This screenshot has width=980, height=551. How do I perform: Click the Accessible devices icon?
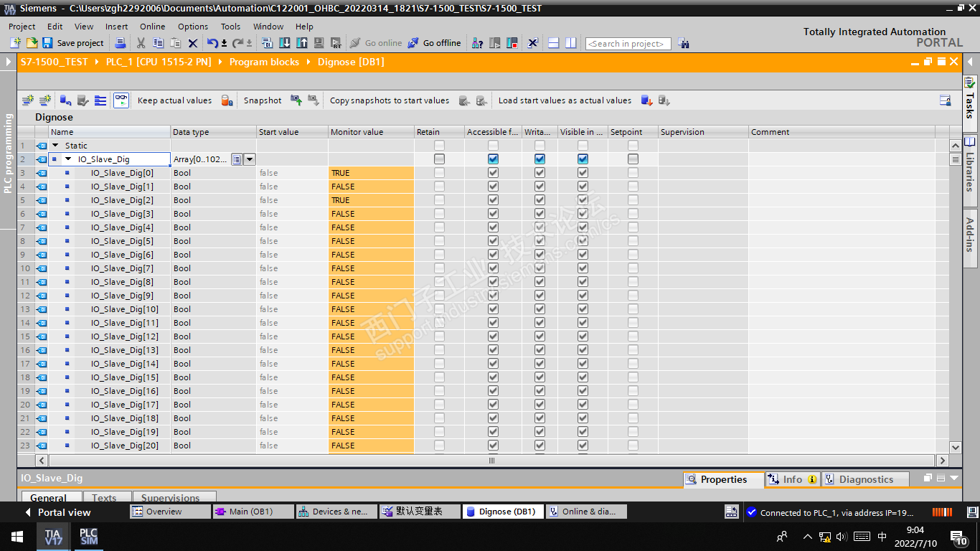coord(477,43)
